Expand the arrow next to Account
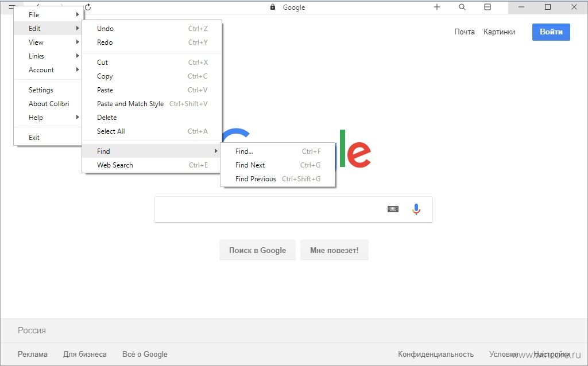The width and height of the screenshot is (588, 366). point(78,69)
